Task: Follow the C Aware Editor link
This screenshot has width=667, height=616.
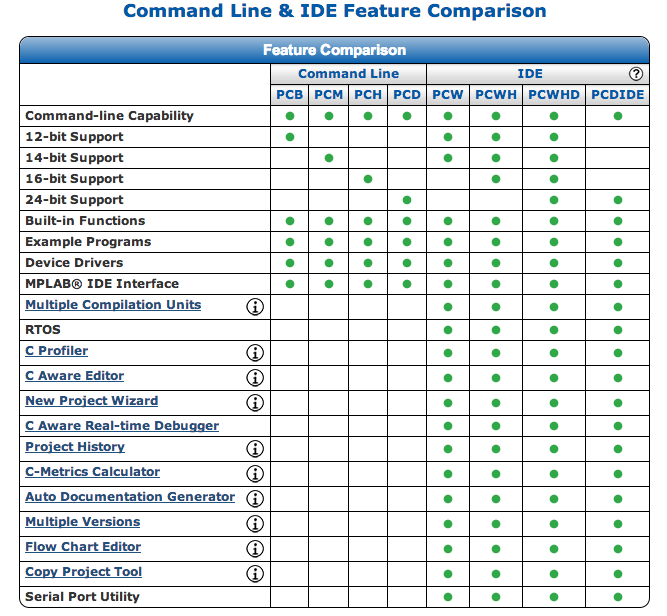Action: pyautogui.click(x=74, y=376)
